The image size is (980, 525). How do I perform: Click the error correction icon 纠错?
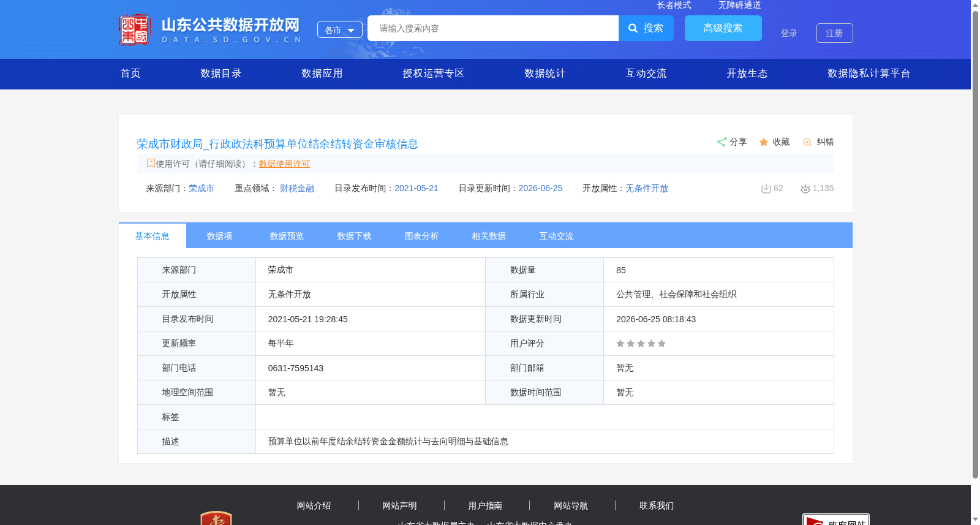pyautogui.click(x=807, y=142)
